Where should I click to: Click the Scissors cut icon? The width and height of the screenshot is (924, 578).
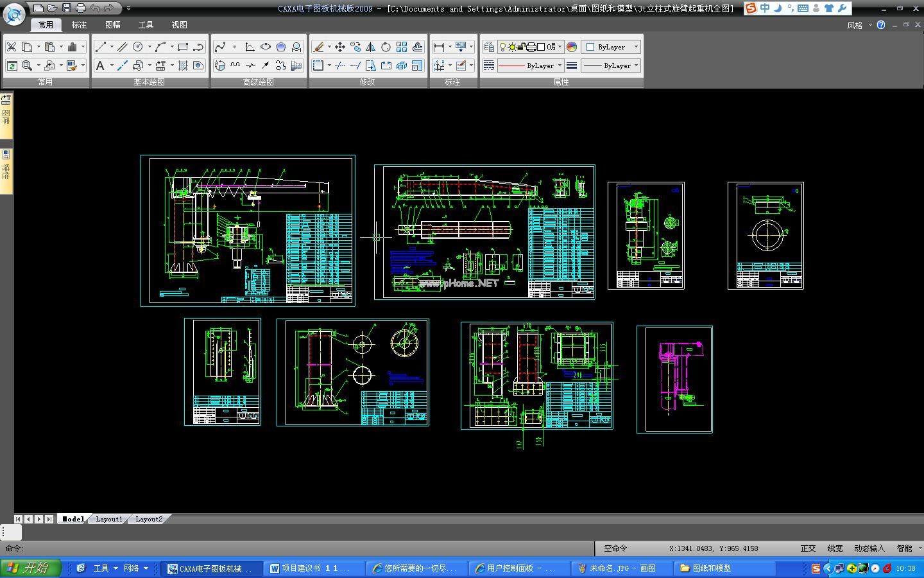tap(12, 47)
